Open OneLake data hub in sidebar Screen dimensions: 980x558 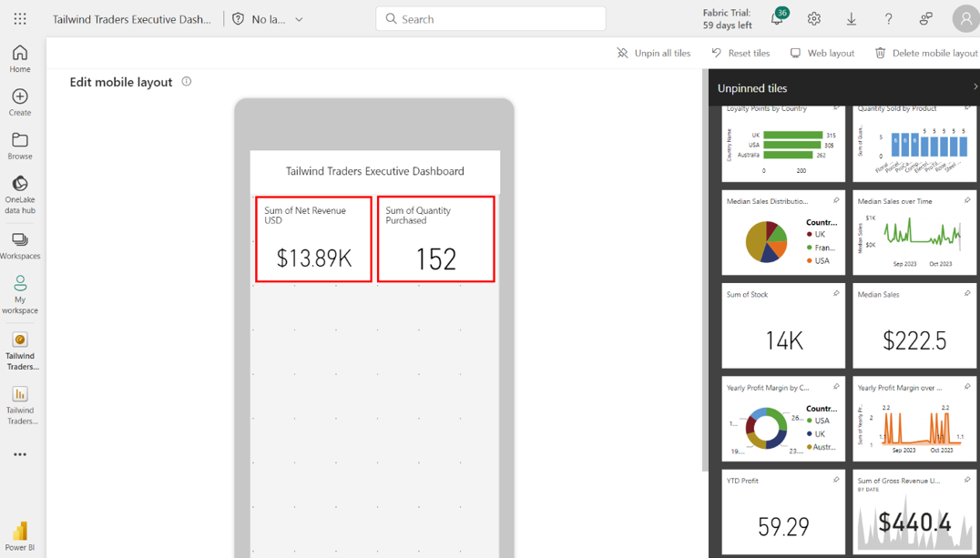(x=20, y=194)
